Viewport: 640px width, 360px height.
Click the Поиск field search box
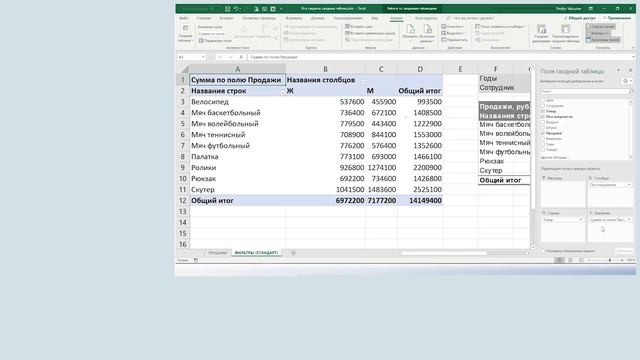click(584, 91)
